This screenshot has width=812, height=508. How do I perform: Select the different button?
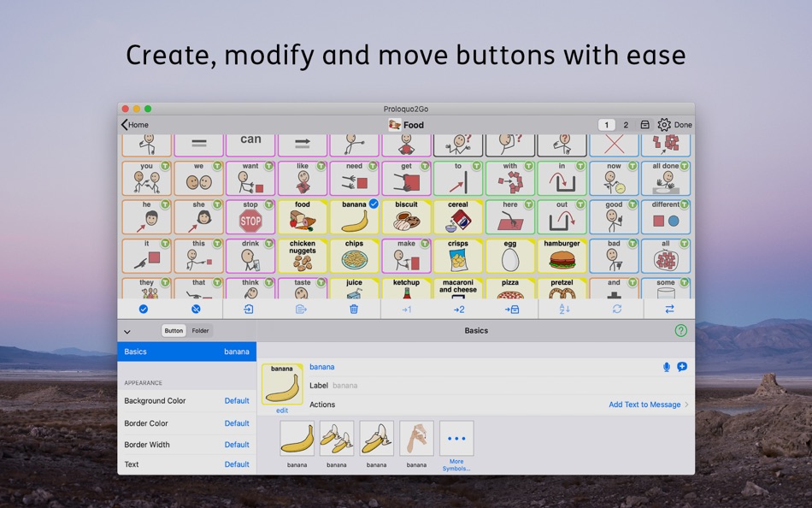pyautogui.click(x=666, y=216)
